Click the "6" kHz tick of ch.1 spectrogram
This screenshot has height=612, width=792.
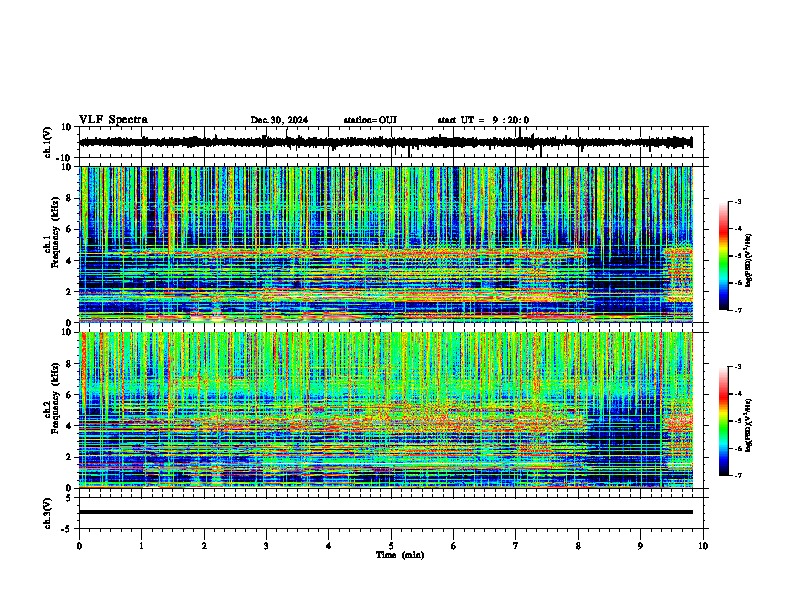(69, 229)
